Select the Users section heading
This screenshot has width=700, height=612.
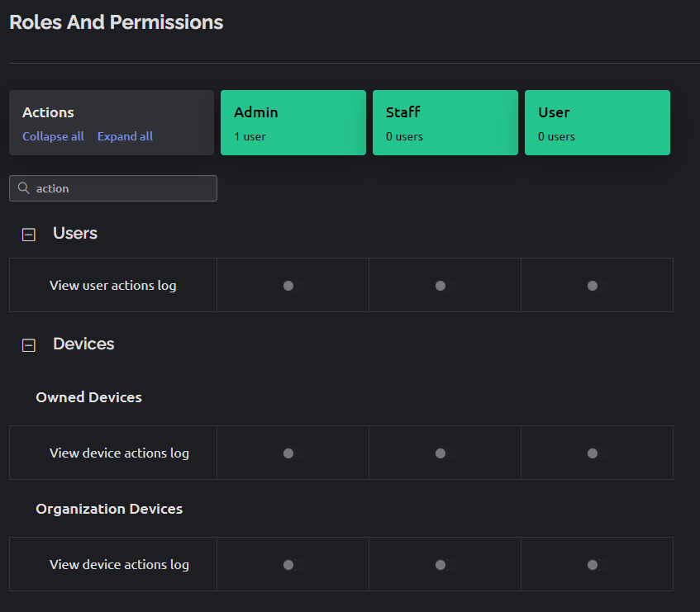coord(75,233)
